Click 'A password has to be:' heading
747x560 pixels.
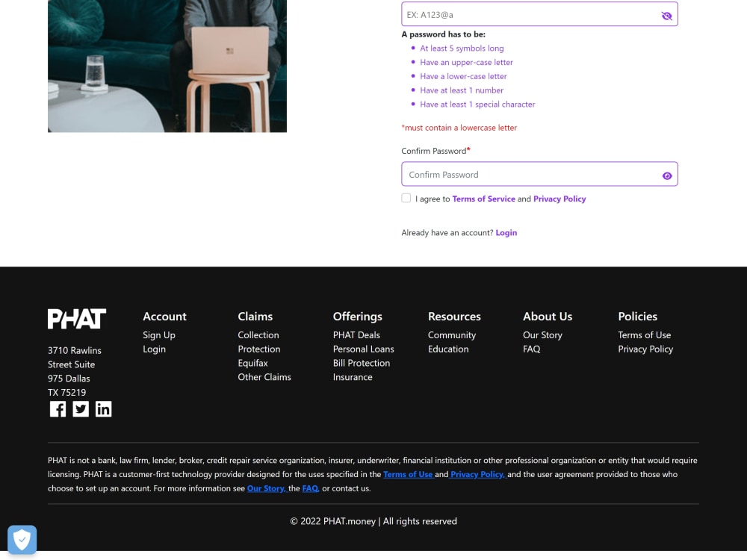[x=444, y=34]
